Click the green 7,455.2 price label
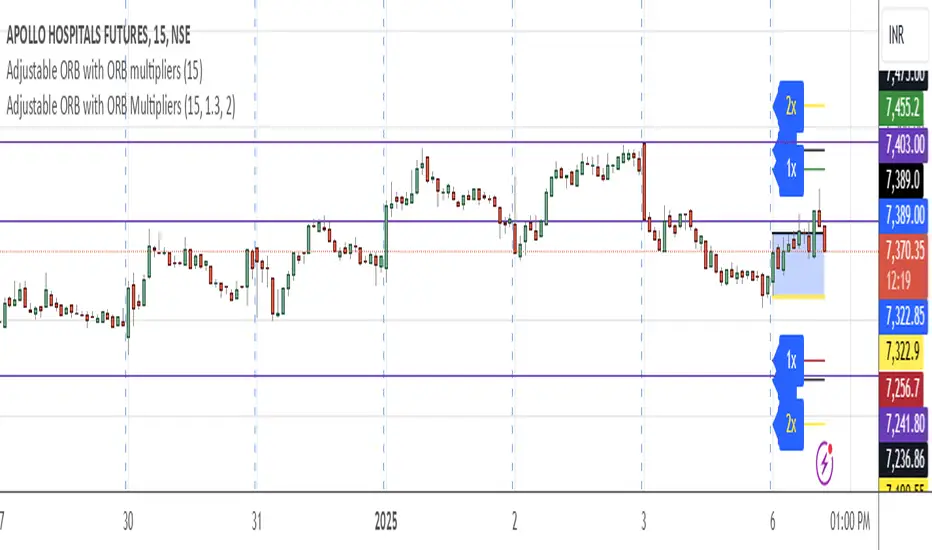 tap(904, 108)
